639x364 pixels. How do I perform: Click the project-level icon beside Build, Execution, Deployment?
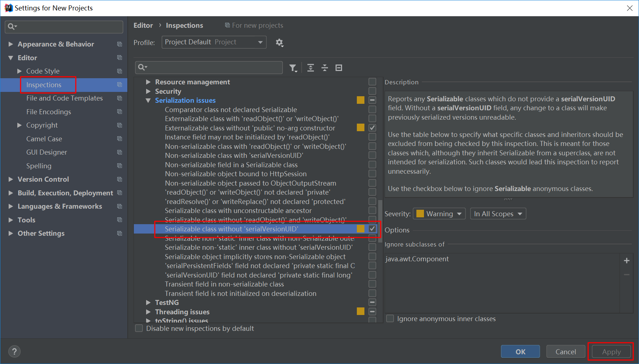coord(119,193)
